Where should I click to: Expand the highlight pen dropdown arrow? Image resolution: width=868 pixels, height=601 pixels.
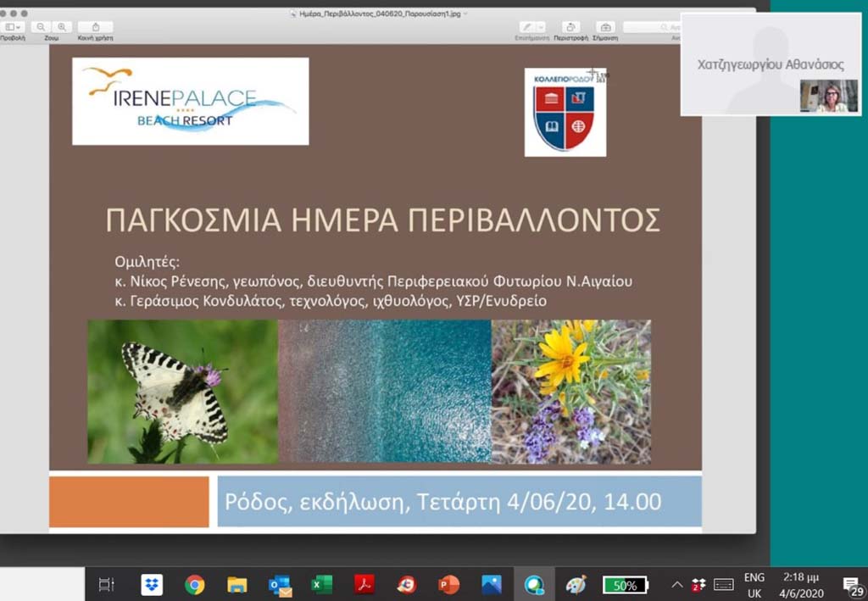pos(541,27)
